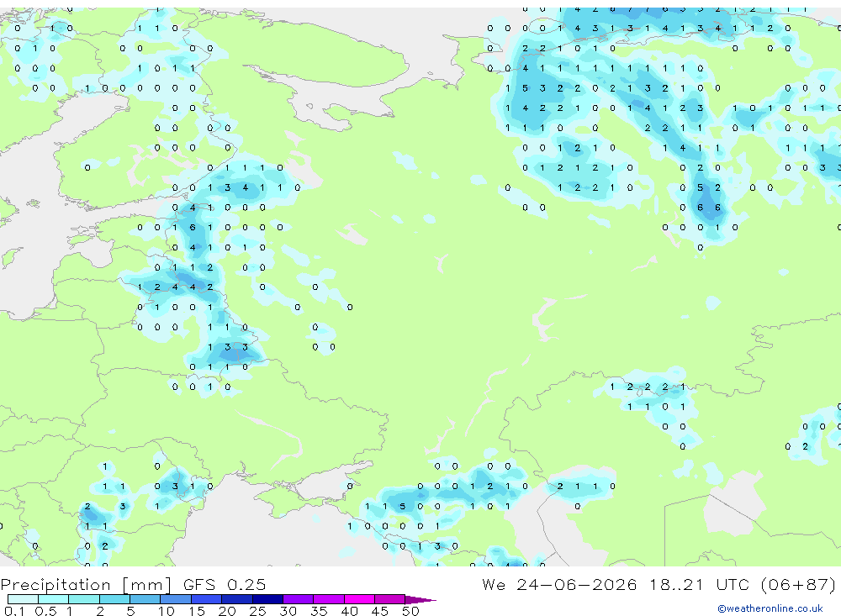This screenshot has height=616, width=841.
Task: Click the "50" legend scale value
Action: click(x=411, y=611)
